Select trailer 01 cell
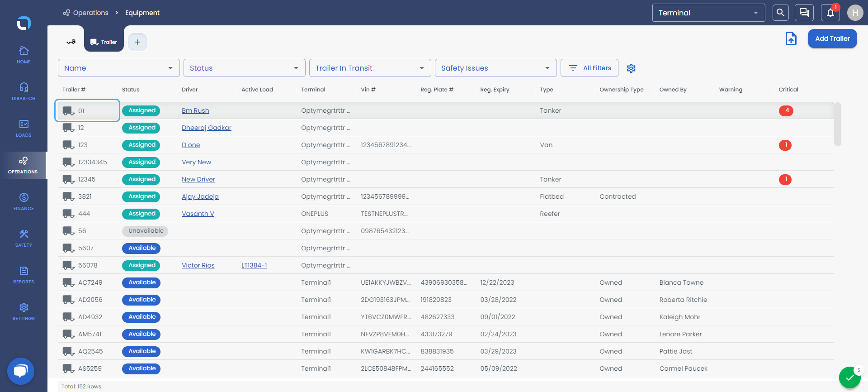Image resolution: width=868 pixels, height=392 pixels. tap(87, 110)
